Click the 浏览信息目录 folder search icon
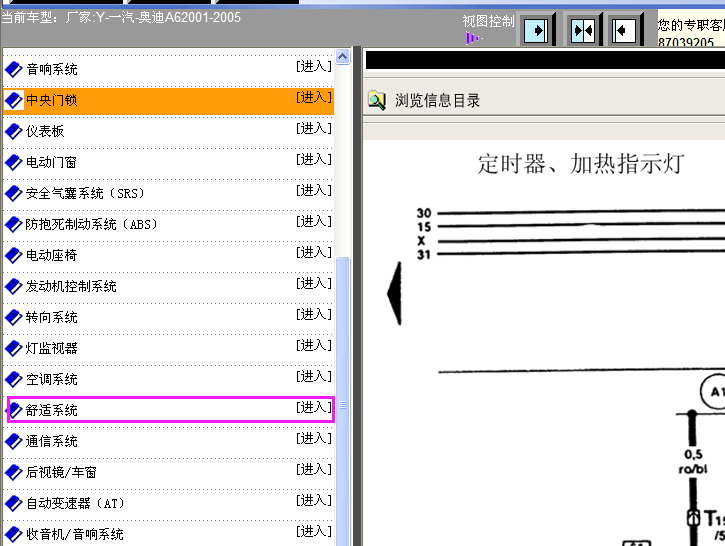Image resolution: width=725 pixels, height=546 pixels. (x=377, y=100)
